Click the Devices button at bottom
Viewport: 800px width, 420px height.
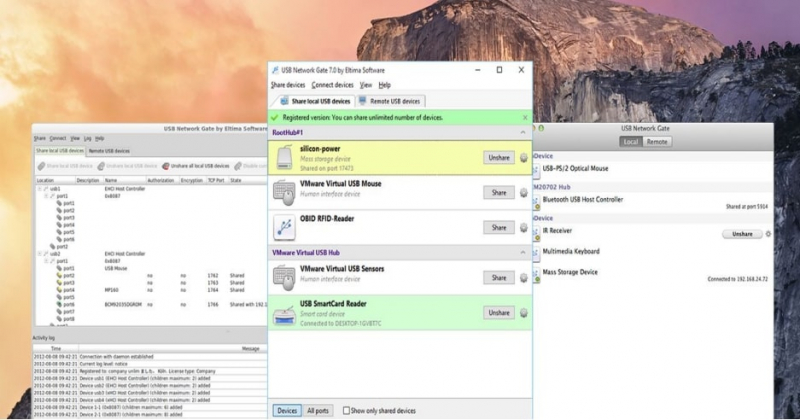point(287,410)
